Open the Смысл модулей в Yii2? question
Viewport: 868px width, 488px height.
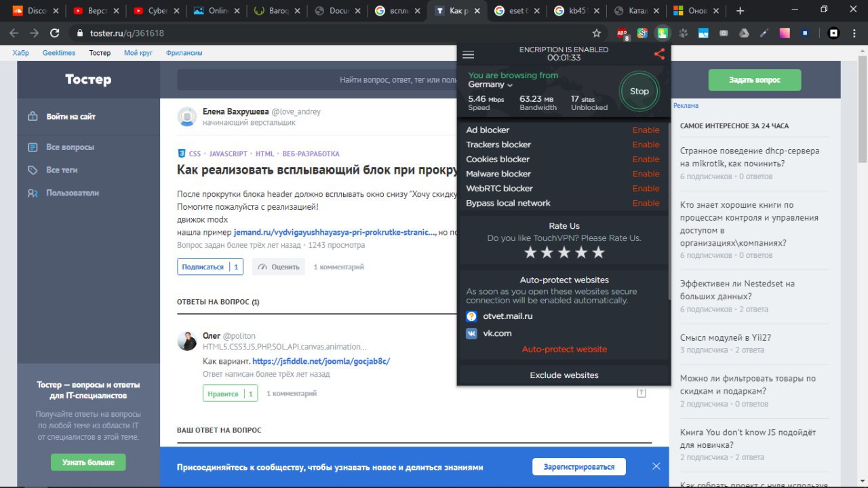(x=726, y=337)
